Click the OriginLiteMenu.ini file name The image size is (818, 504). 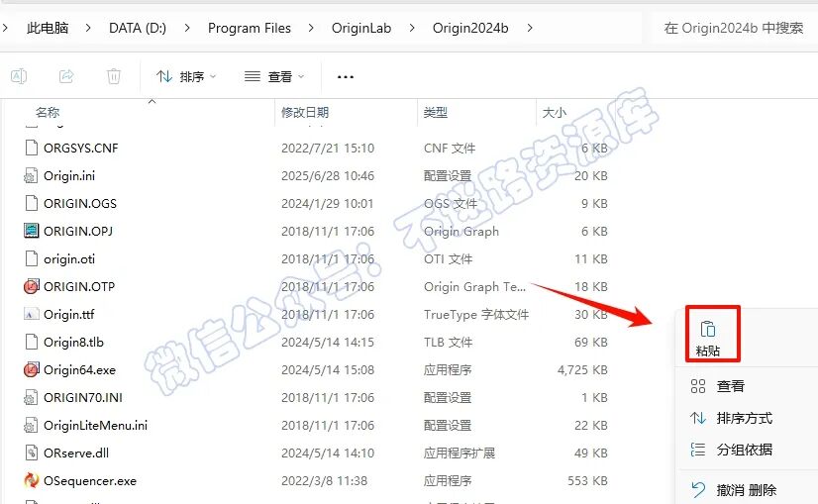[x=95, y=425]
